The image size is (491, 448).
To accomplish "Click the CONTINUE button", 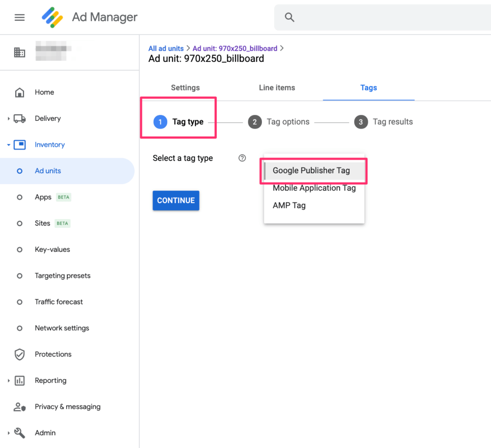I will click(175, 200).
